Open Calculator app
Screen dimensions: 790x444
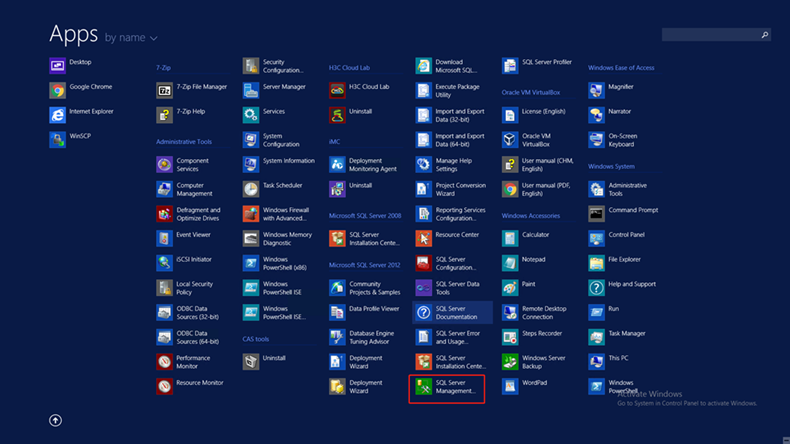click(526, 238)
